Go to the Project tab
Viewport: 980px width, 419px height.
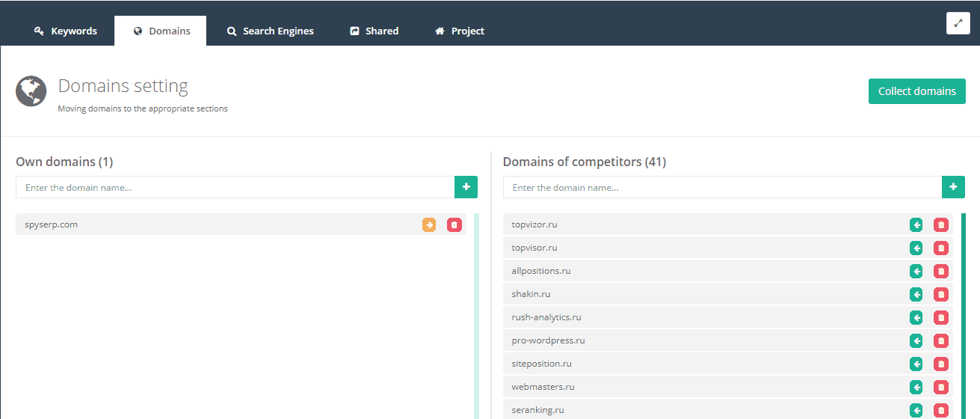point(460,31)
